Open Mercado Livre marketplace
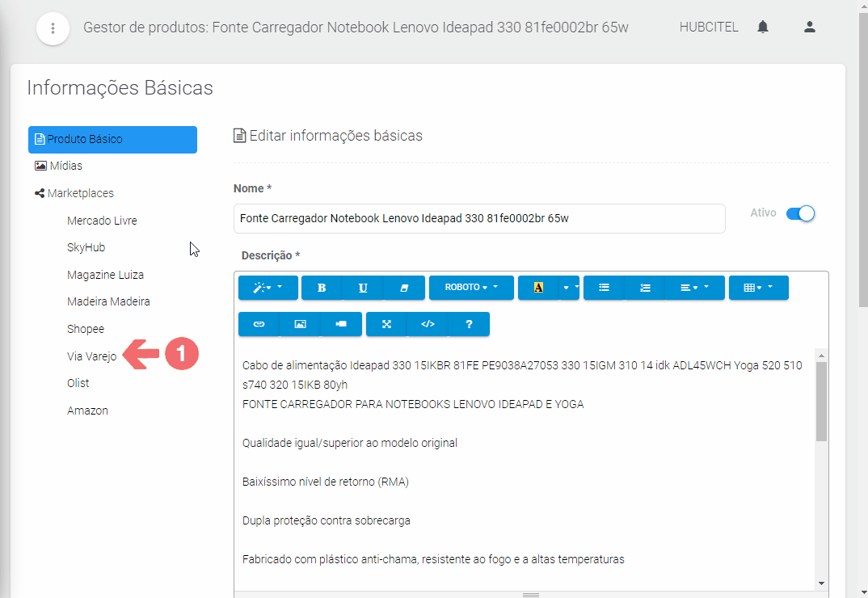Viewport: 868px width, 598px height. (102, 221)
